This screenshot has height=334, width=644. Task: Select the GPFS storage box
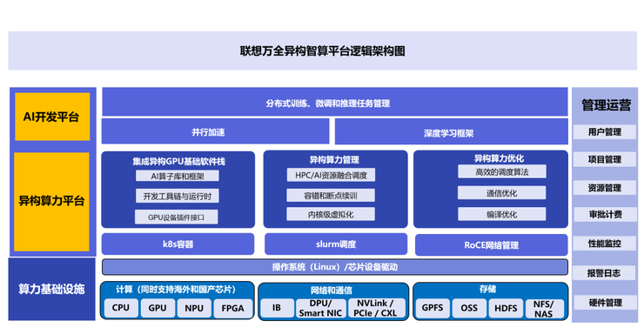[433, 308]
